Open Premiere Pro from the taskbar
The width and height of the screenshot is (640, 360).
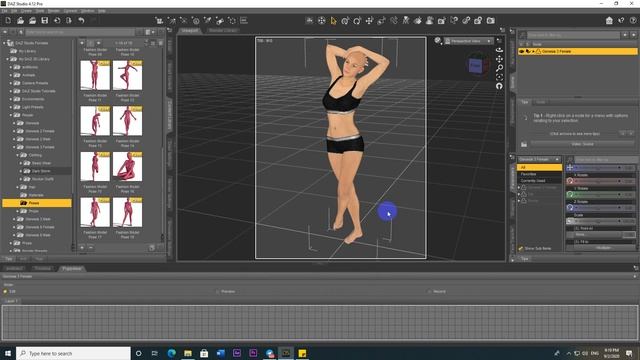click(253, 353)
